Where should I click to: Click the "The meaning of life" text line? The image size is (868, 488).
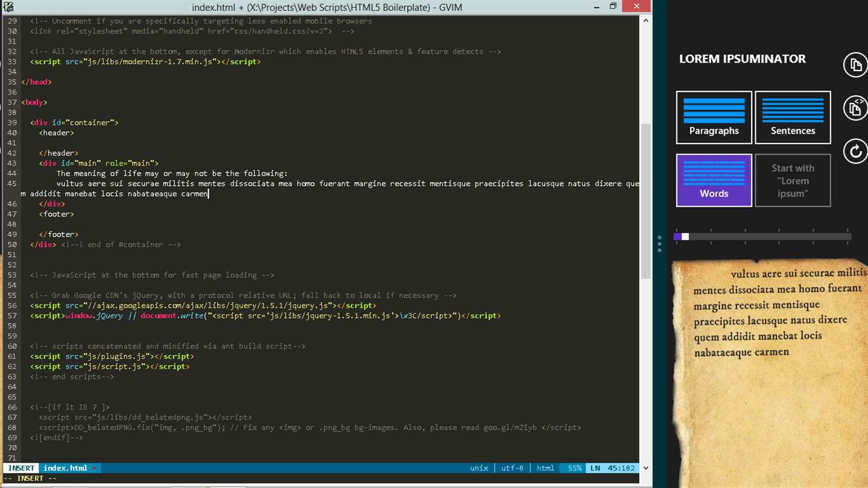pyautogui.click(x=172, y=174)
